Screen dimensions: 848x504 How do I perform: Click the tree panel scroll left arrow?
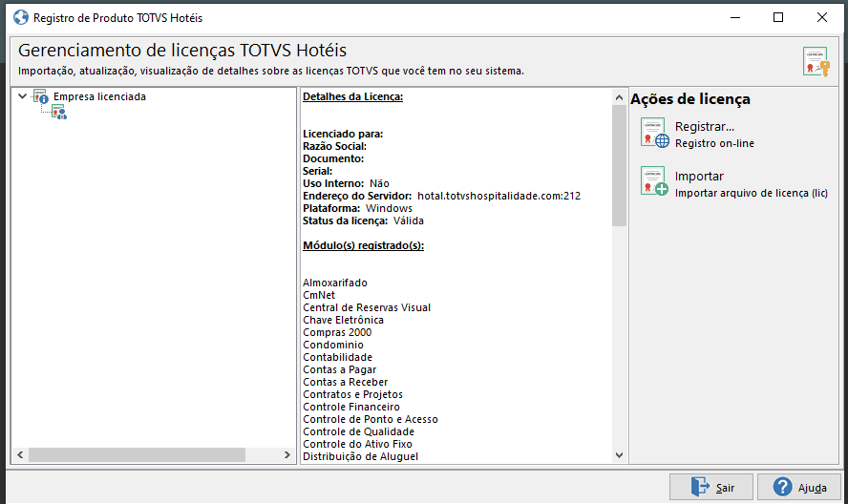tap(20, 454)
